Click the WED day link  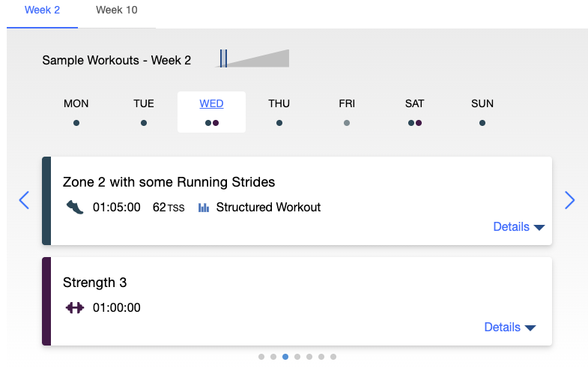coord(211,104)
